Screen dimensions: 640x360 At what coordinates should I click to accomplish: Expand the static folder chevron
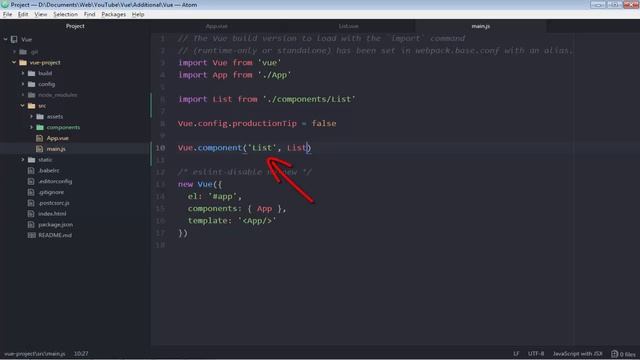[23, 160]
